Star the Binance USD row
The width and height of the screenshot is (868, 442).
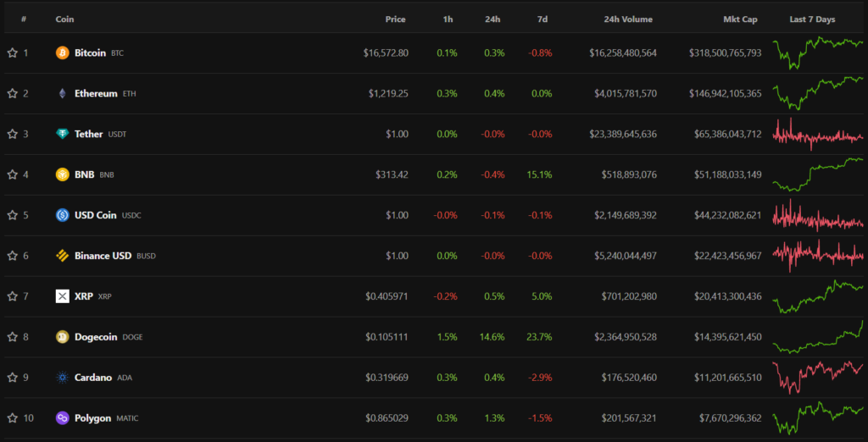pos(12,256)
